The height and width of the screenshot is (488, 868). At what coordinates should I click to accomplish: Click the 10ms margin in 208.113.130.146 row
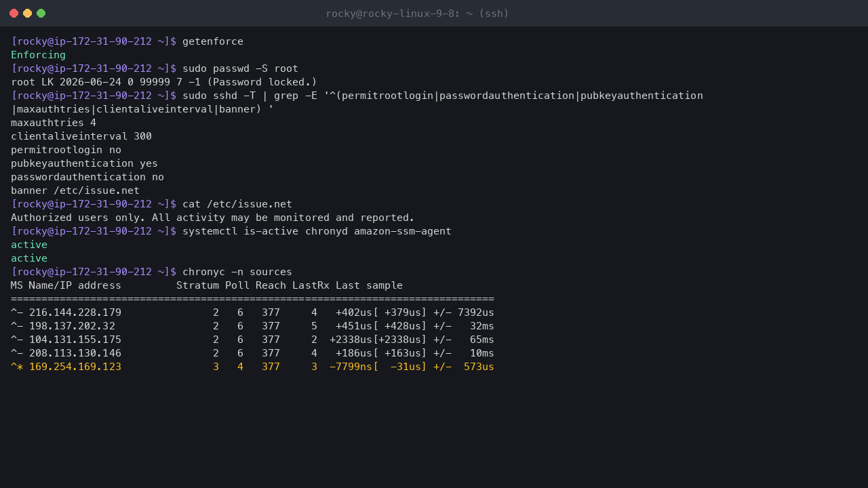click(x=482, y=353)
